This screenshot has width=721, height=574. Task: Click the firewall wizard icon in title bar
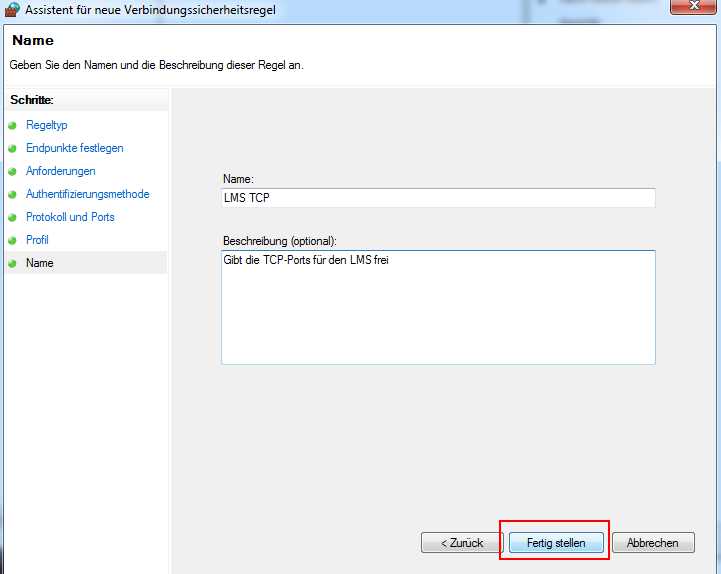pos(12,9)
